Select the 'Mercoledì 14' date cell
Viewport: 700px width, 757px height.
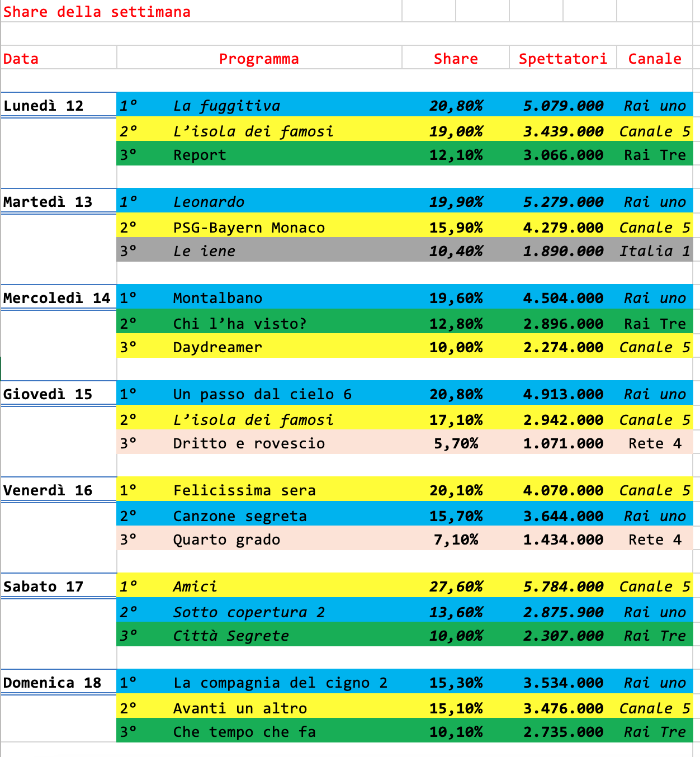tap(57, 298)
